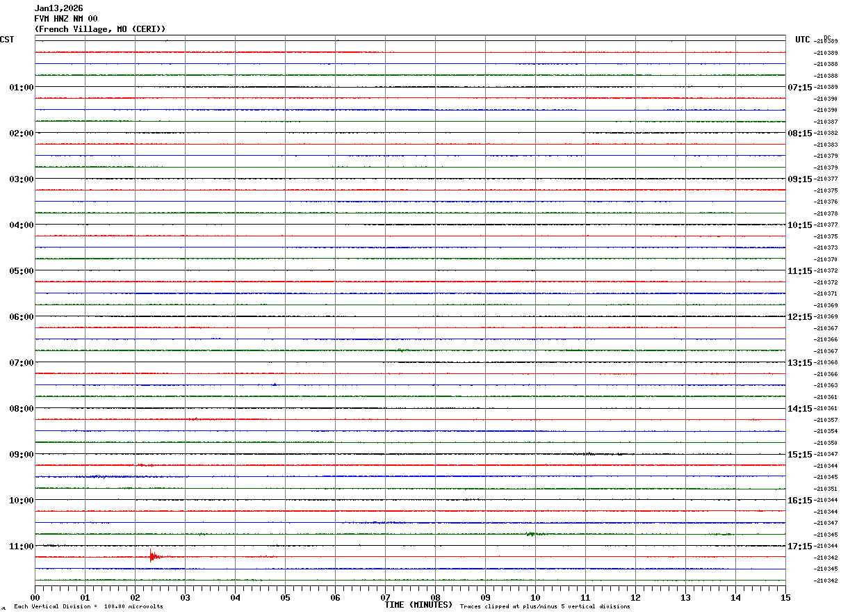The height and width of the screenshot is (616, 841).
Task: Click the TIME (MINUTES) axis title
Action: point(418,605)
